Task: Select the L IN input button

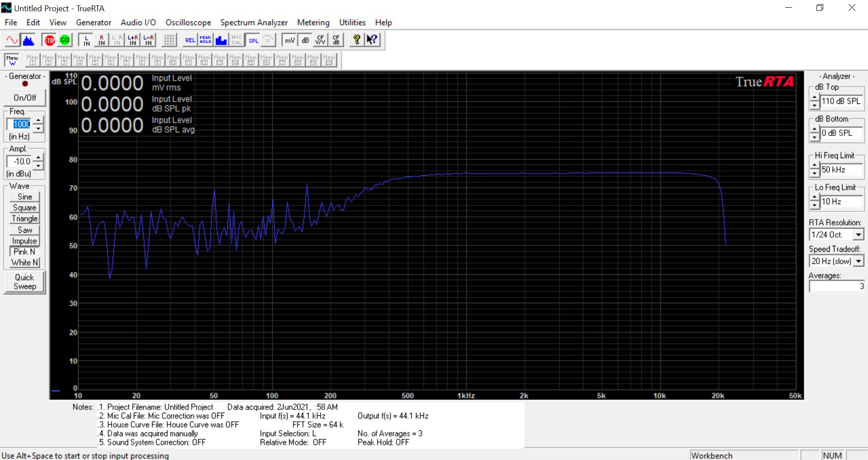Action: click(x=86, y=40)
